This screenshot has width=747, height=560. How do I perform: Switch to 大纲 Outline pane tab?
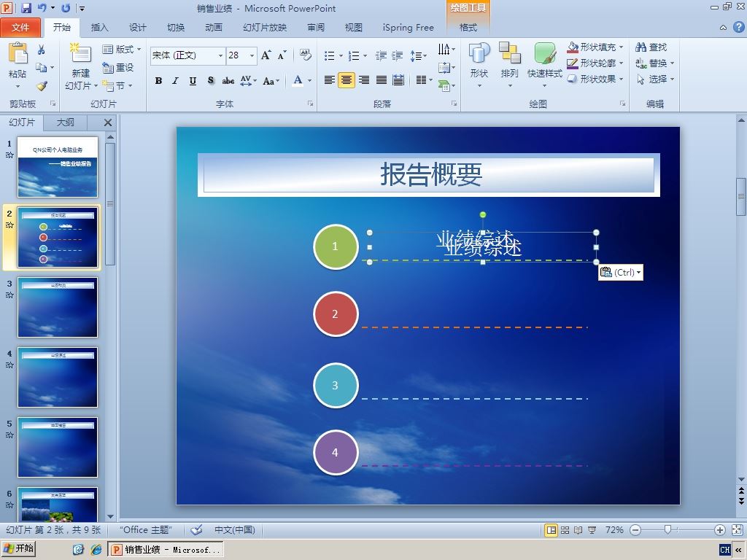click(x=65, y=122)
